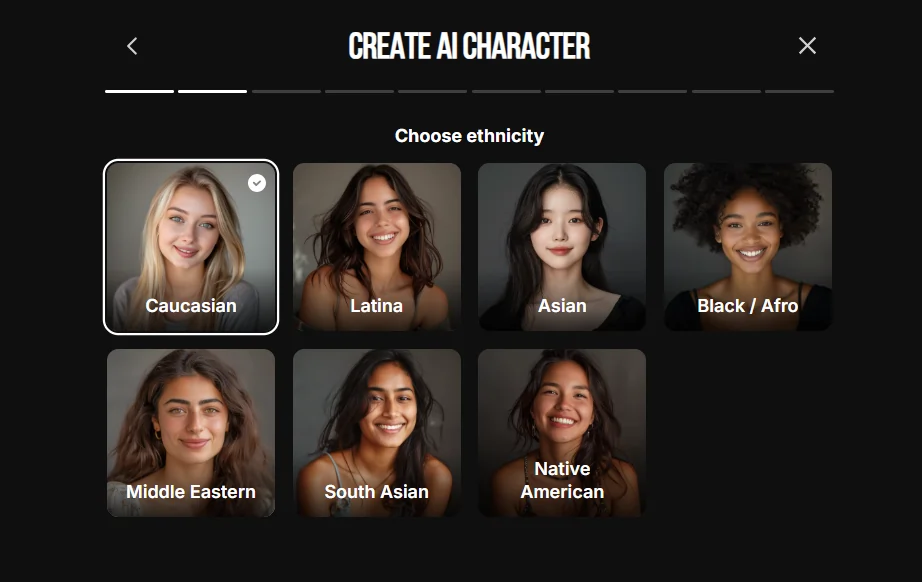Viewport: 922px width, 582px height.
Task: Select the ninth progress step segment
Action: pos(726,91)
